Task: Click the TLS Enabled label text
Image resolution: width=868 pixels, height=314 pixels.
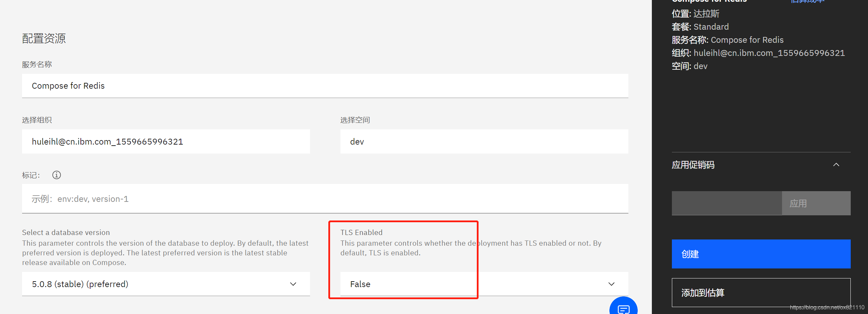Action: (361, 233)
